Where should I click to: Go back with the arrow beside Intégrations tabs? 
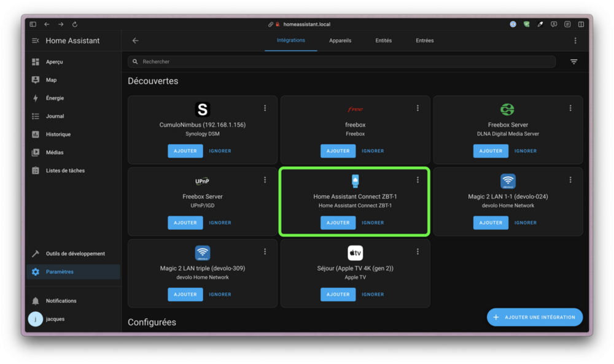click(x=136, y=41)
